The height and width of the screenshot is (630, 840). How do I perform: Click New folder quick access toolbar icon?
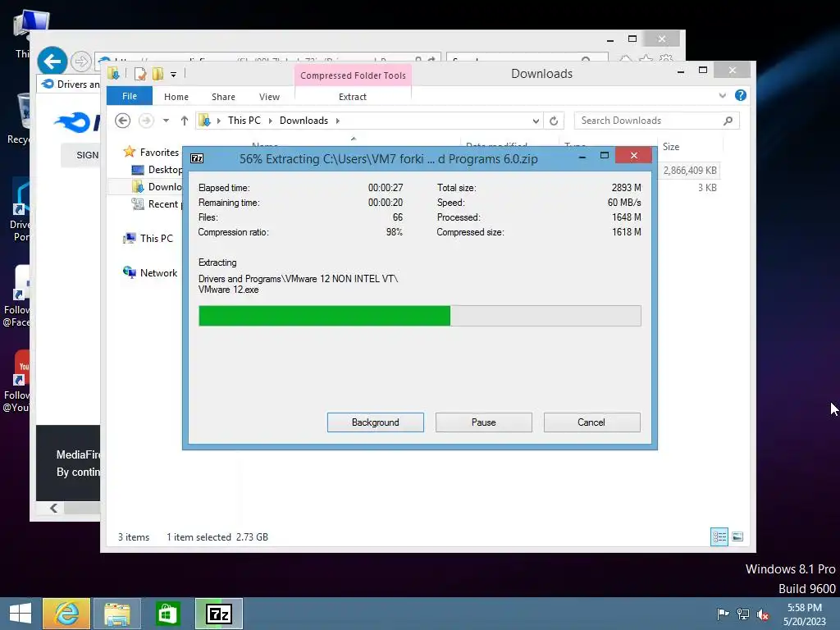click(x=157, y=73)
